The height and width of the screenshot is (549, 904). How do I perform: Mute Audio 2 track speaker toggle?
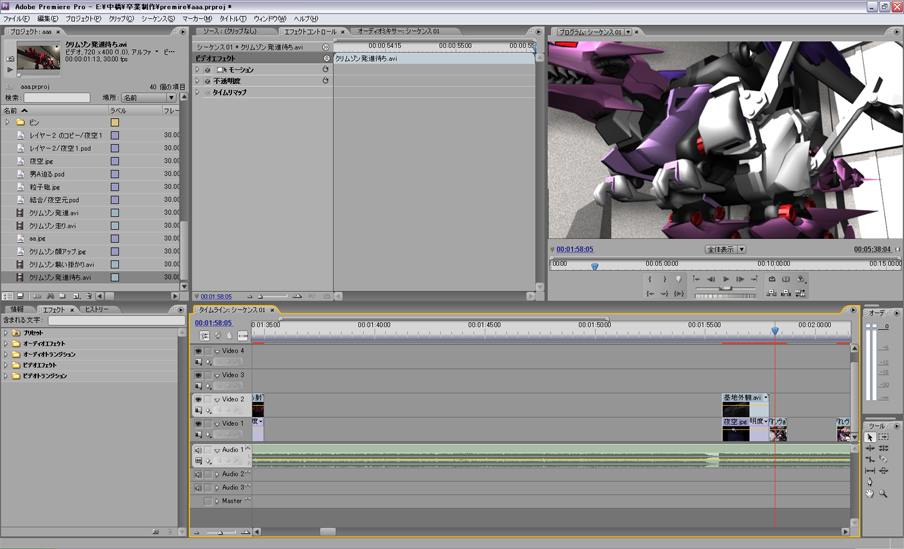[198, 475]
